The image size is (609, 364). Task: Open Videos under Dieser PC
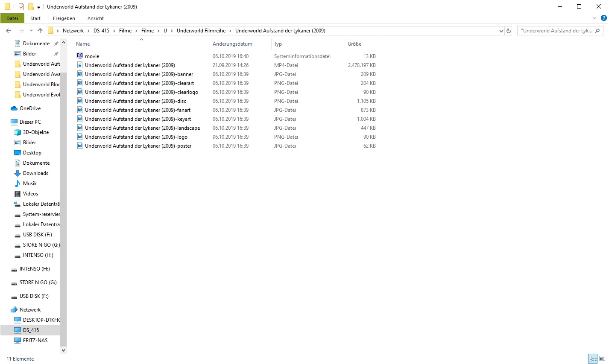[x=30, y=194]
